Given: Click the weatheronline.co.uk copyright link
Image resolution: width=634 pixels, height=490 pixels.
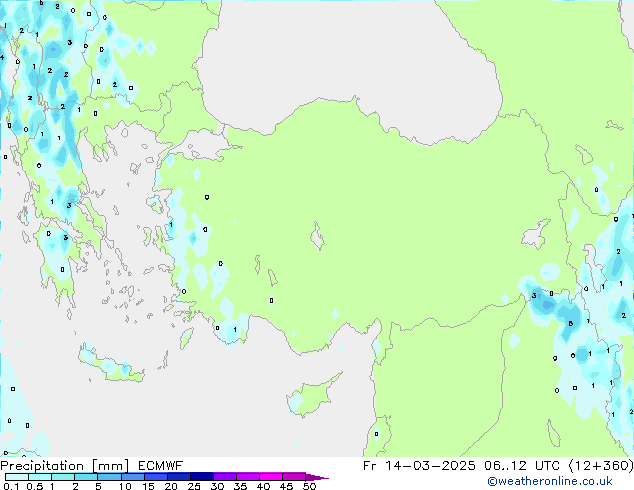Looking at the screenshot, I should pyautogui.click(x=549, y=481).
